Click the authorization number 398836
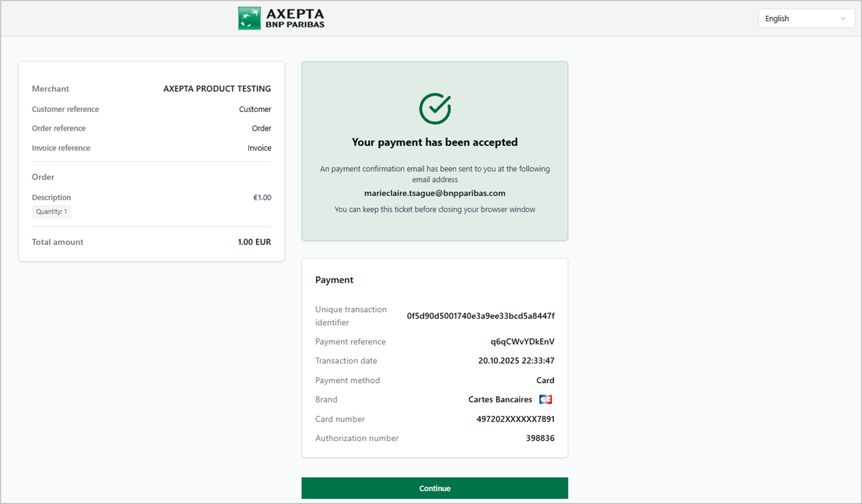862x504 pixels. pyautogui.click(x=540, y=438)
